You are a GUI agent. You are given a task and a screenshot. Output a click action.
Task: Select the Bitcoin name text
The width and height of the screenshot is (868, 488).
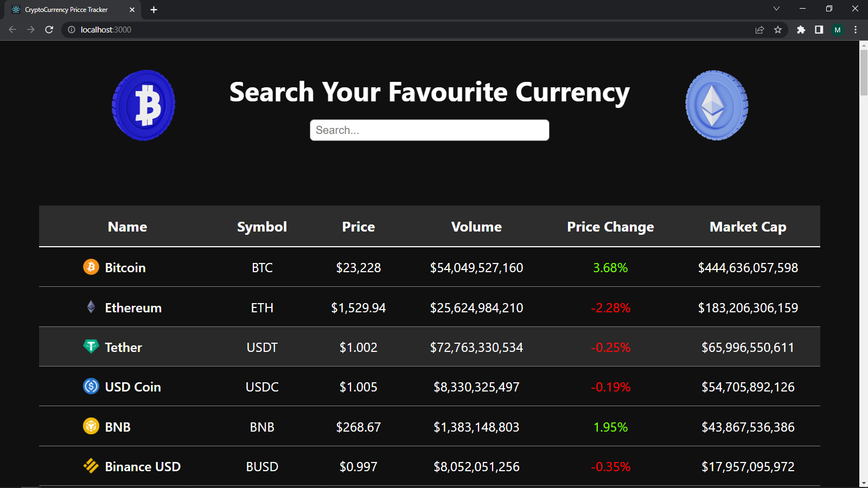[125, 268]
